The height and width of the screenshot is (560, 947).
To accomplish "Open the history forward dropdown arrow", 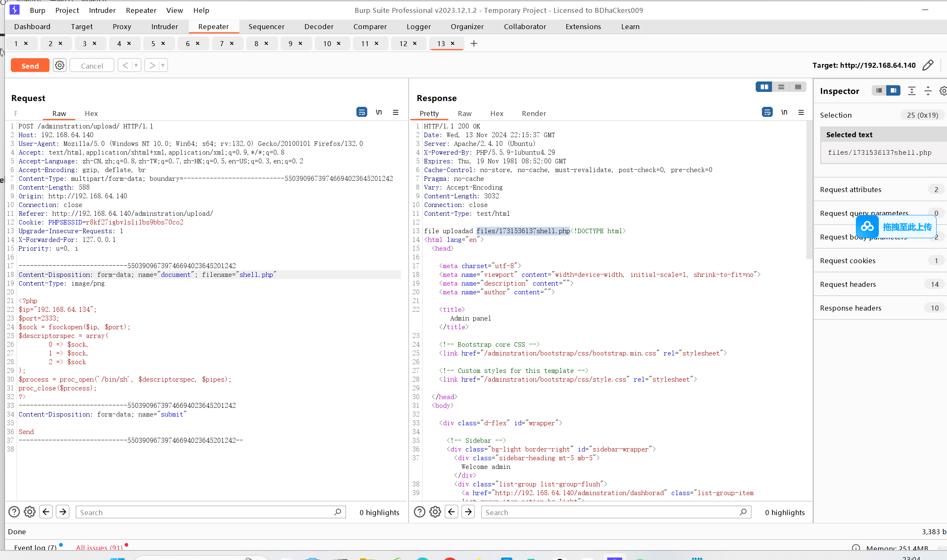I will 163,65.
